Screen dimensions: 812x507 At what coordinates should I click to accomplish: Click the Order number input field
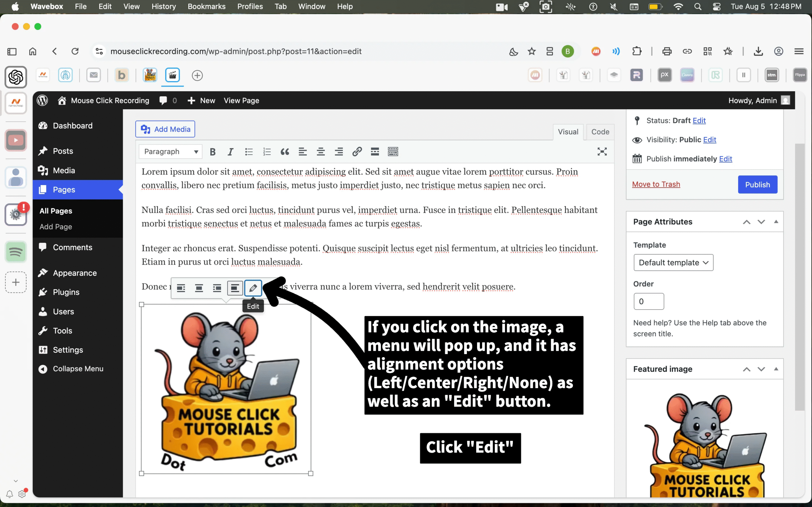click(x=648, y=301)
